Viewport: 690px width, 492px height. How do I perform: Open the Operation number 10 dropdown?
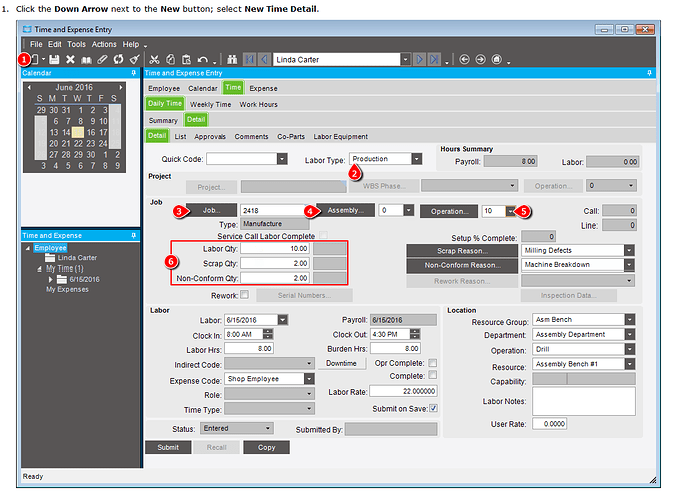[510, 211]
